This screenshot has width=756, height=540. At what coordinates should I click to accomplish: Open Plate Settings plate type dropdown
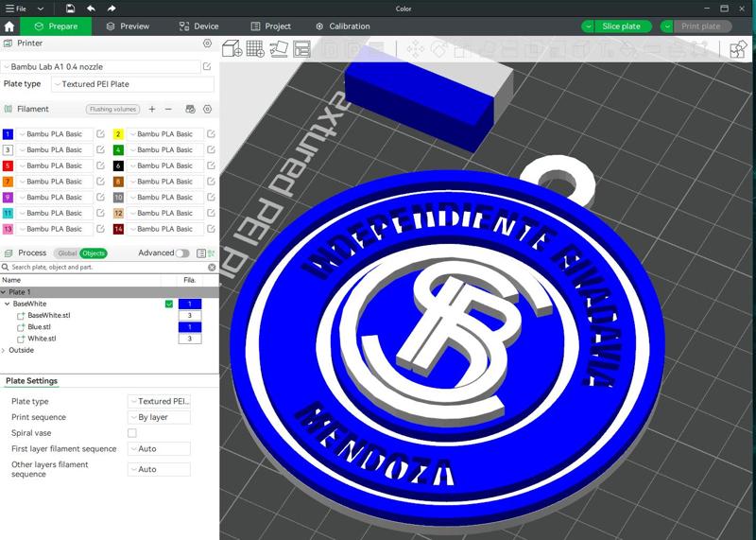click(159, 401)
